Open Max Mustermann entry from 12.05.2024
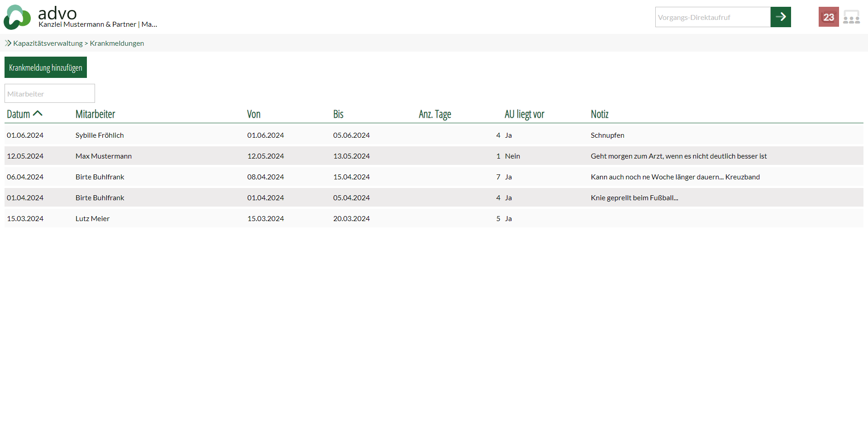868x434 pixels. point(103,156)
